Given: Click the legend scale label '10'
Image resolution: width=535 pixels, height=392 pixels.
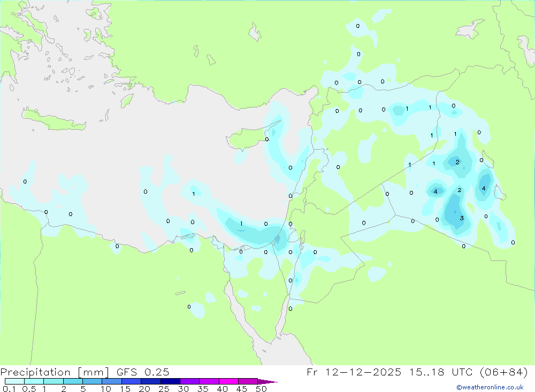Looking at the screenshot, I should pyautogui.click(x=106, y=389).
